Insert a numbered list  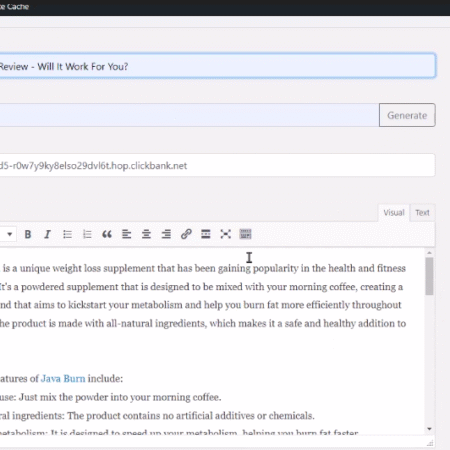(87, 234)
